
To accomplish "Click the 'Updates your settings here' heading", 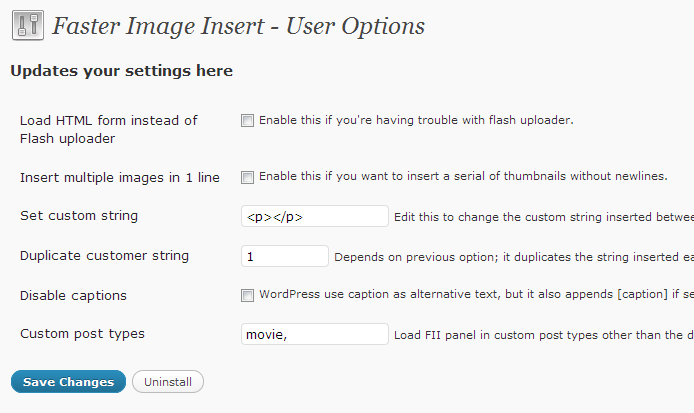I will [x=121, y=71].
